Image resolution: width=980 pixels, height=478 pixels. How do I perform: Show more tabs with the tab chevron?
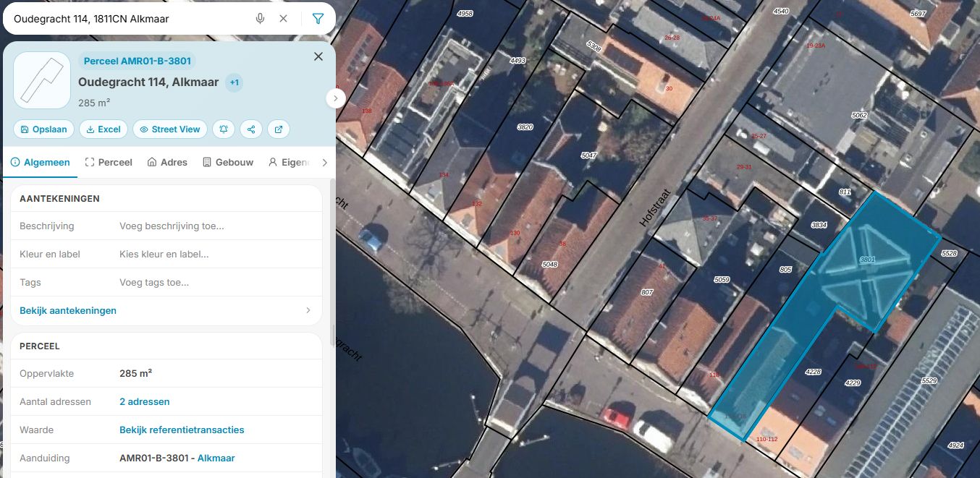point(324,163)
